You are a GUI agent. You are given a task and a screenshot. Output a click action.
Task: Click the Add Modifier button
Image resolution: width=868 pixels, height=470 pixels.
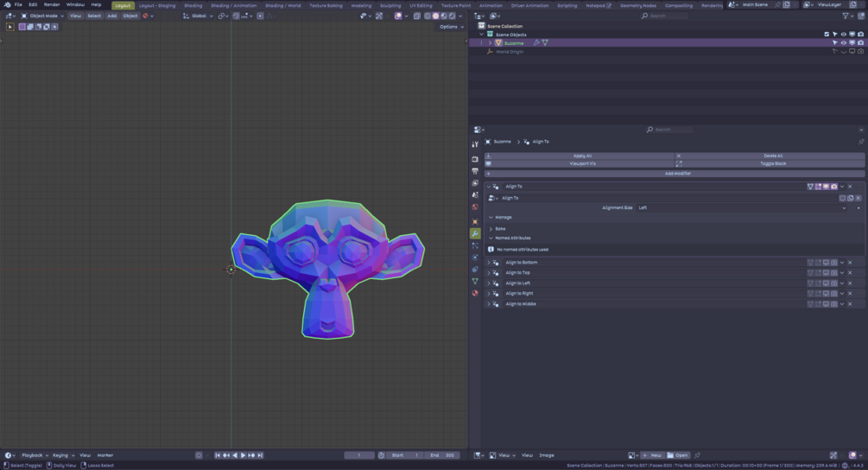[x=675, y=174]
